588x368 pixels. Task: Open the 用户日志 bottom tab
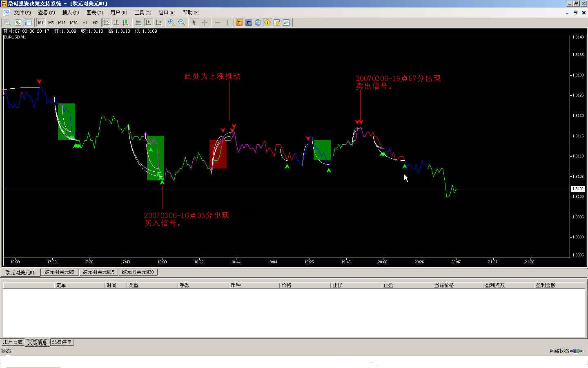[13, 342]
